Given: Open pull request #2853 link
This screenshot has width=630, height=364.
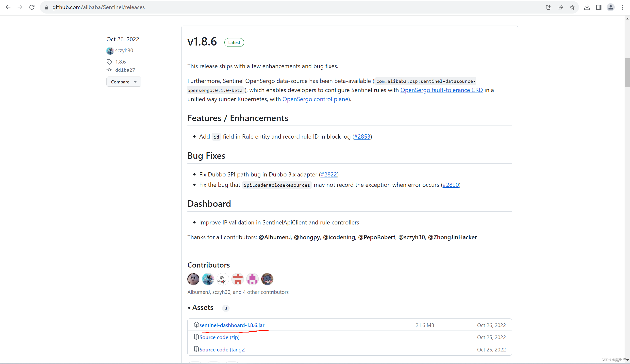Looking at the screenshot, I should click(362, 136).
